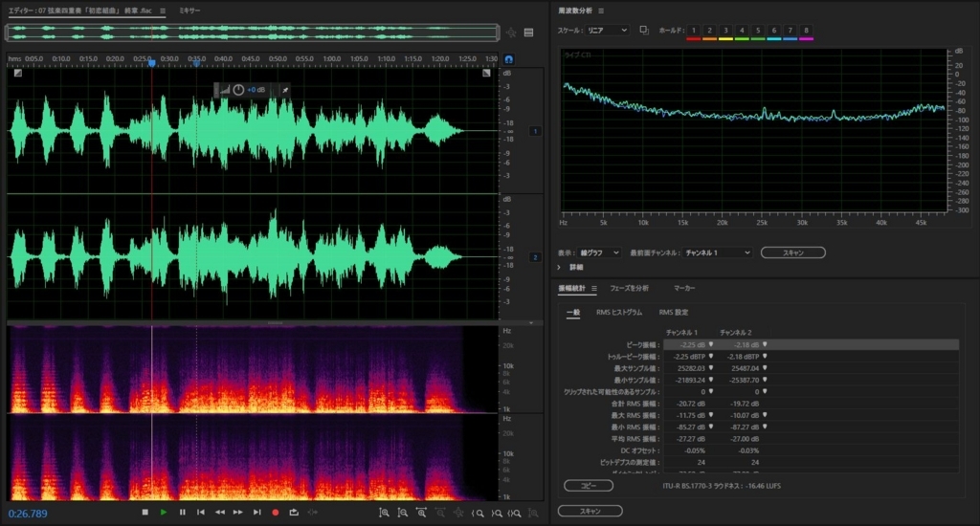
Task: Stop playback with the square stop button
Action: (145, 513)
